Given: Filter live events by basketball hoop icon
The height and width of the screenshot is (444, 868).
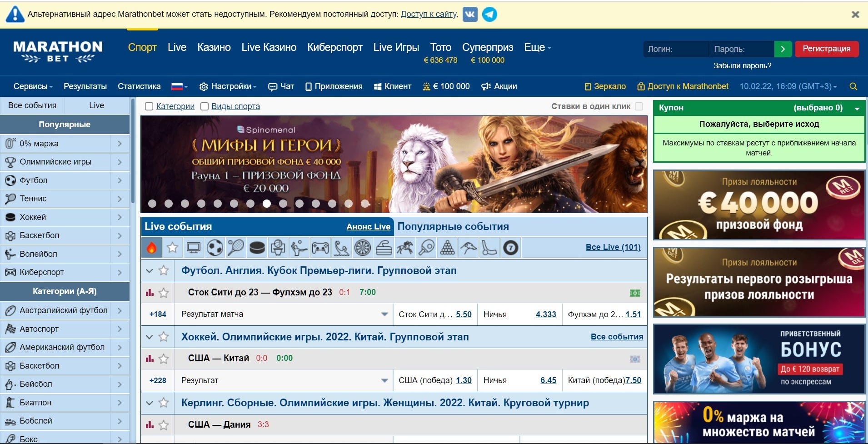Looking at the screenshot, I should click(278, 248).
